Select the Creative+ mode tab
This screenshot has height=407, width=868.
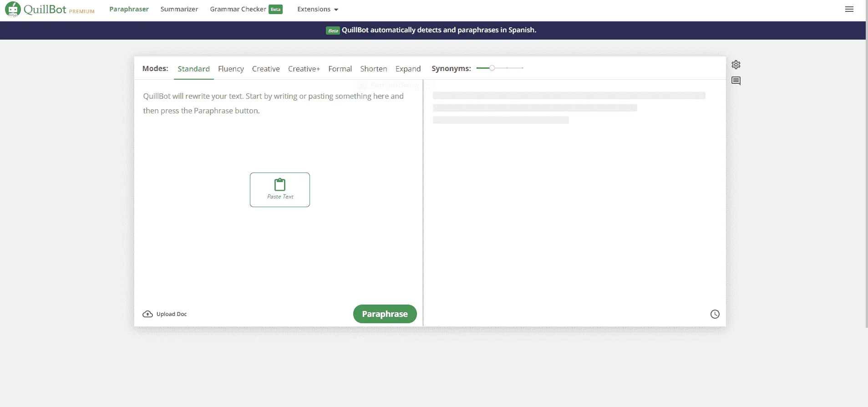pos(304,69)
